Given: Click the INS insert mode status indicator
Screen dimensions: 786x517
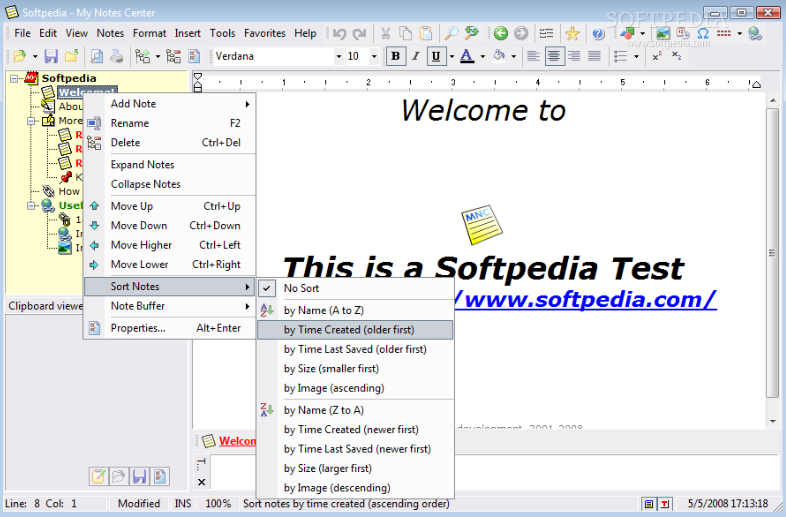Looking at the screenshot, I should (182, 503).
